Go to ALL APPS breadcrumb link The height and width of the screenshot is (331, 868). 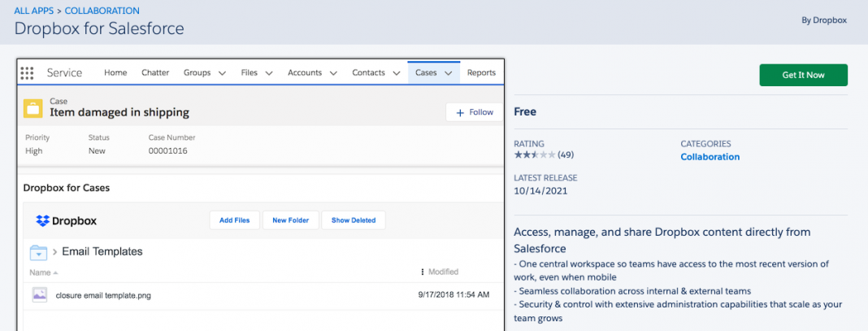(x=35, y=11)
